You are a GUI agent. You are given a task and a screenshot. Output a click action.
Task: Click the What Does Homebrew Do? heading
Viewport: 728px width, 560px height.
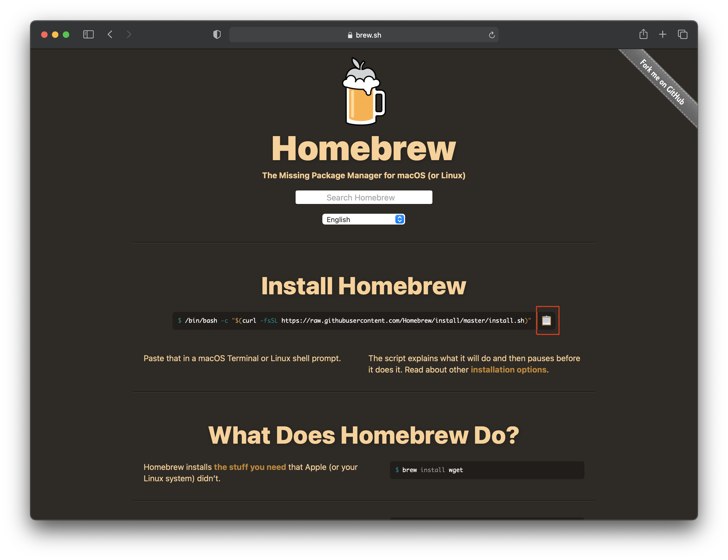pyautogui.click(x=364, y=435)
